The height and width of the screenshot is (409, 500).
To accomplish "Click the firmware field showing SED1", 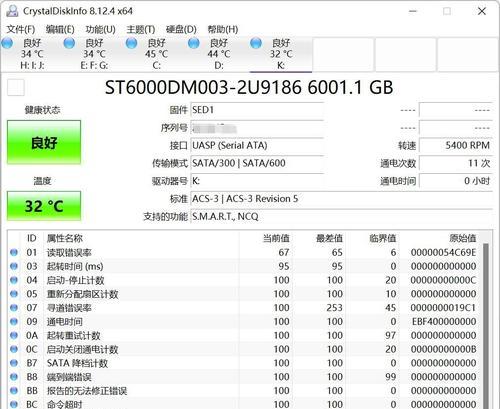I will pos(257,110).
